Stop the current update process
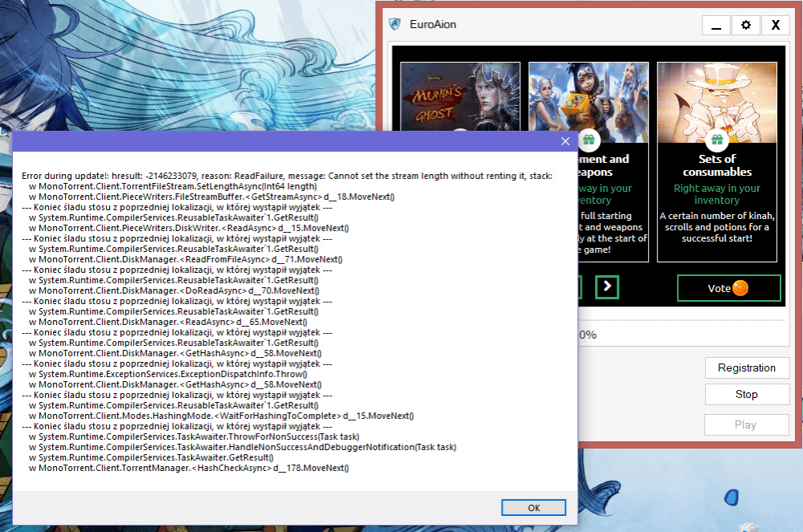This screenshot has height=532, width=803. tap(746, 394)
